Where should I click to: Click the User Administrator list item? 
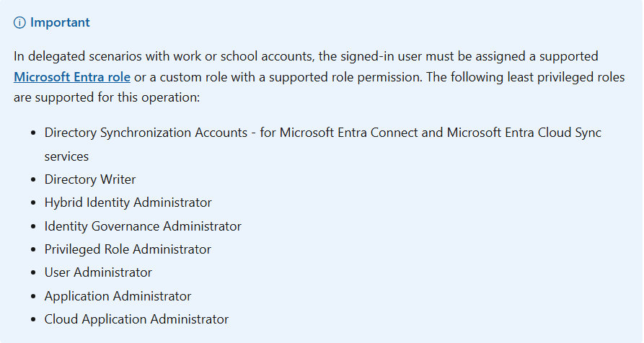(98, 272)
